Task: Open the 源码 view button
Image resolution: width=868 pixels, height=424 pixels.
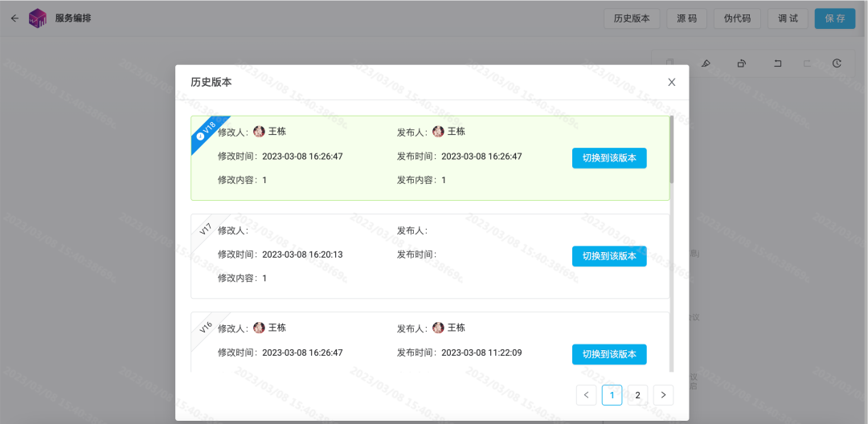Action: [686, 18]
